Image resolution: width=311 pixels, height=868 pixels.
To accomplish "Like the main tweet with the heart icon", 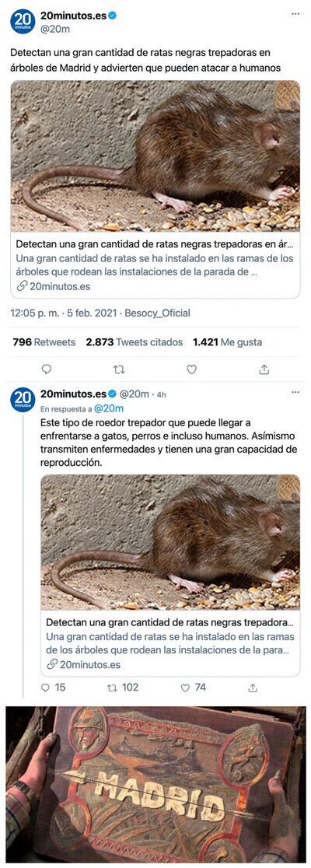I will (191, 369).
